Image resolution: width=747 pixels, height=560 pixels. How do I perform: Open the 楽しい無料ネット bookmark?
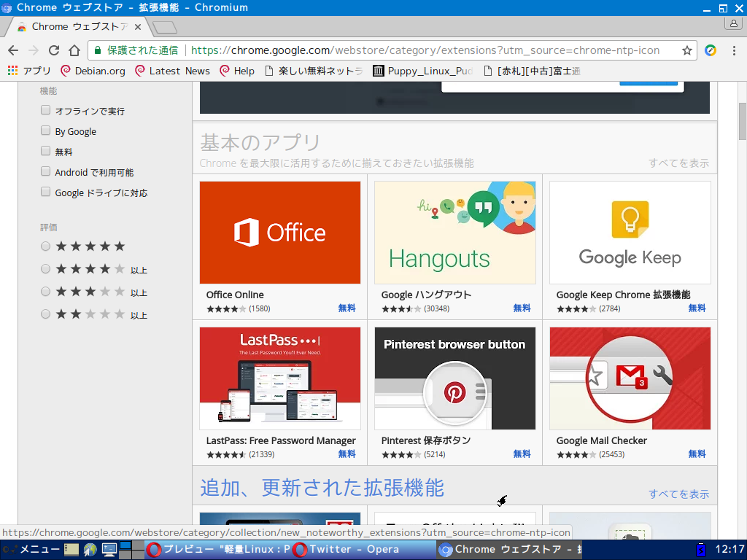[314, 71]
